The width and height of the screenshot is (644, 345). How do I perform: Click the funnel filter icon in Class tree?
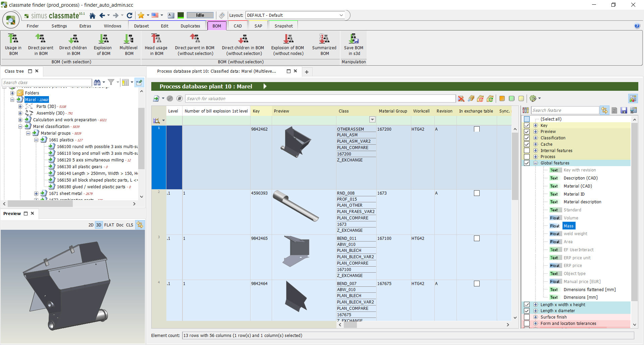pyautogui.click(x=111, y=82)
